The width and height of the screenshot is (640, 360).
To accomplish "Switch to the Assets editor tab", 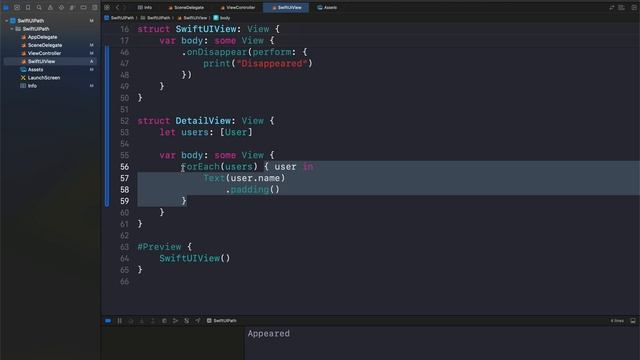I will (x=327, y=7).
